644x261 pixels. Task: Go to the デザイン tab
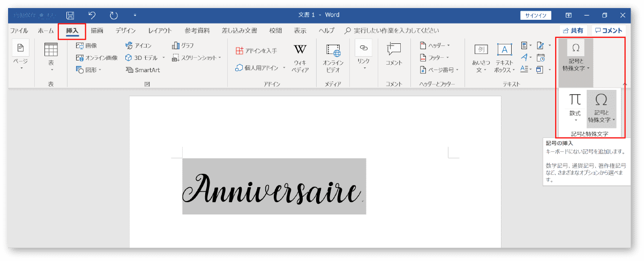pos(125,30)
